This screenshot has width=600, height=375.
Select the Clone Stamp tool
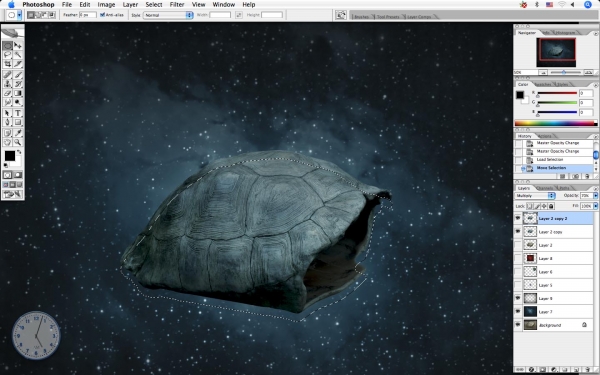click(8, 84)
